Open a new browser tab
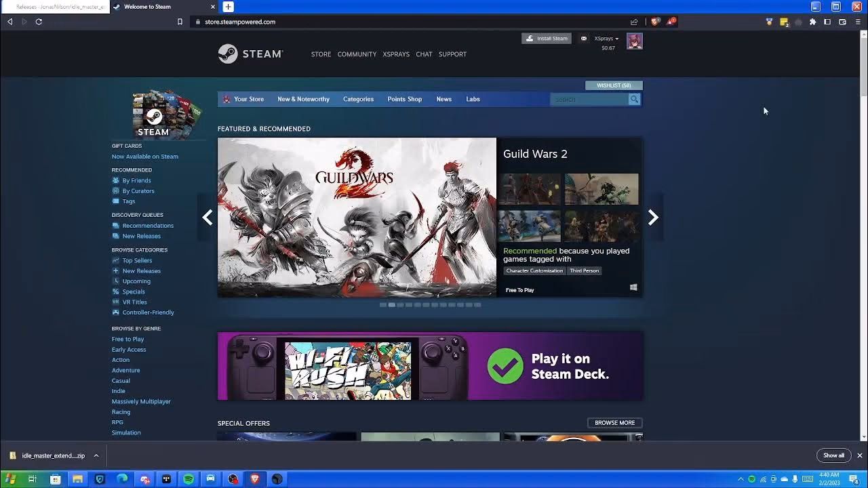This screenshot has width=868, height=488. 228,7
